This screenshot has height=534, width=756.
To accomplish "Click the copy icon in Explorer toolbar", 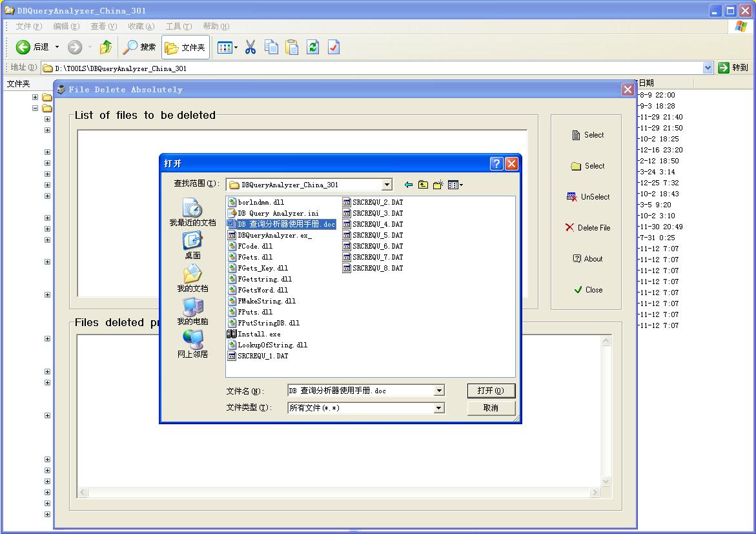I will [271, 46].
